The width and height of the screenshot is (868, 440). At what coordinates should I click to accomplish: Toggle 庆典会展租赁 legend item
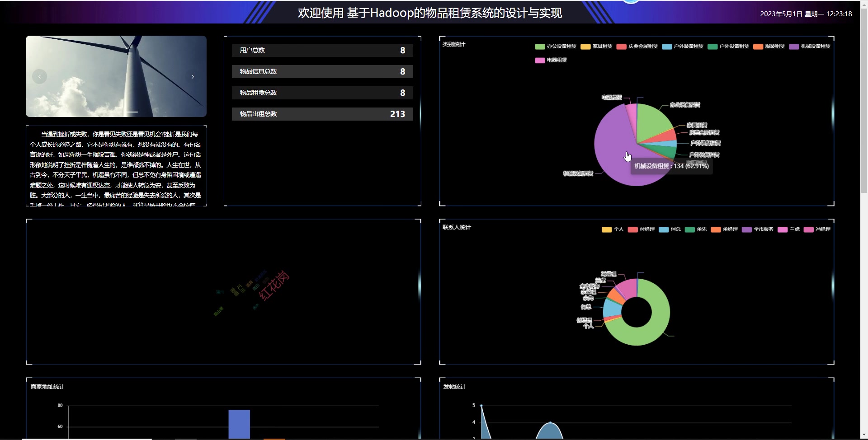click(637, 47)
